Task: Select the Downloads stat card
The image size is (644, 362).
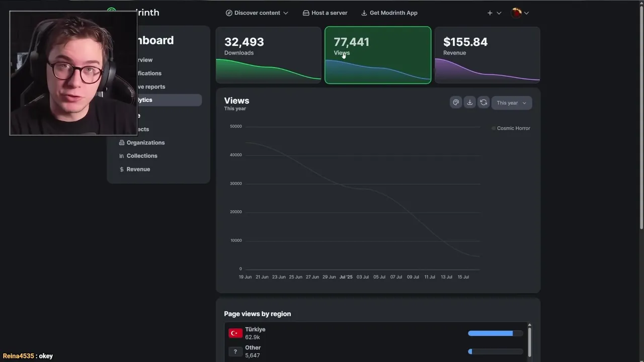Action: 269,55
